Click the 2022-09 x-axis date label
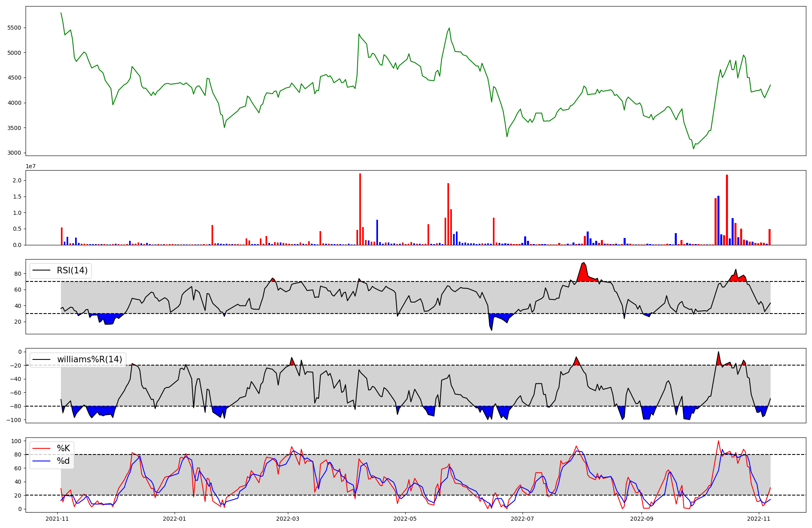812x528 pixels. [x=641, y=519]
